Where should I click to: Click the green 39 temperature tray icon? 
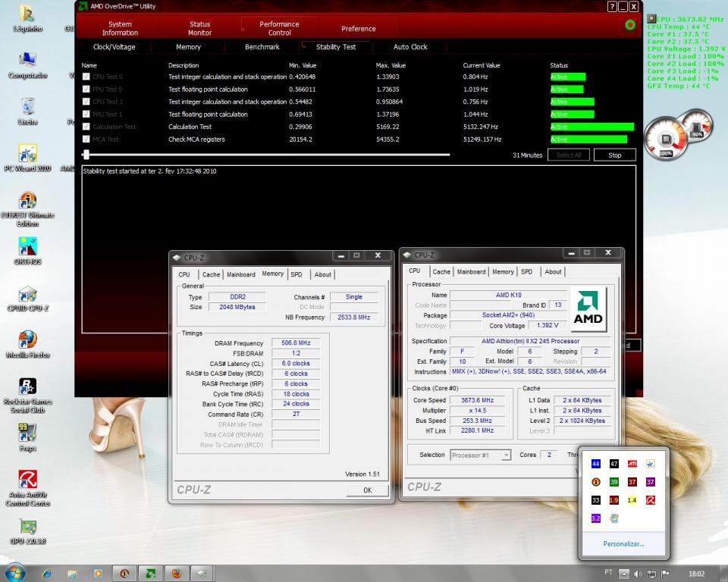(x=613, y=482)
